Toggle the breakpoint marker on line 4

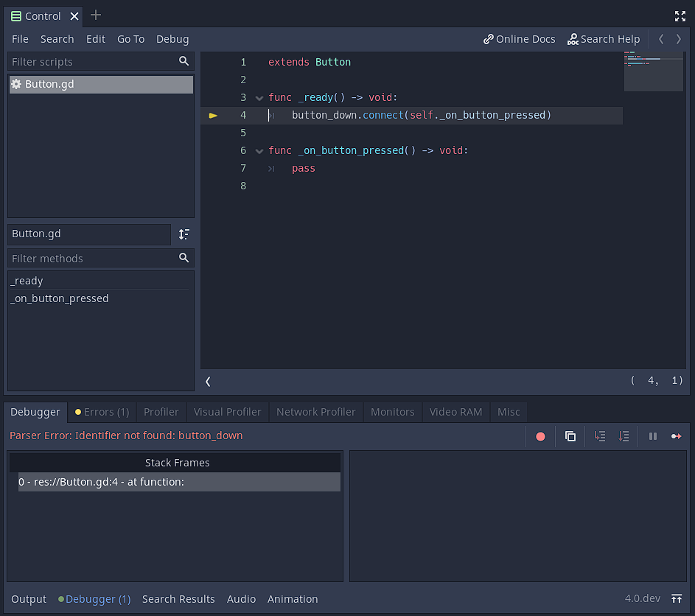(213, 115)
